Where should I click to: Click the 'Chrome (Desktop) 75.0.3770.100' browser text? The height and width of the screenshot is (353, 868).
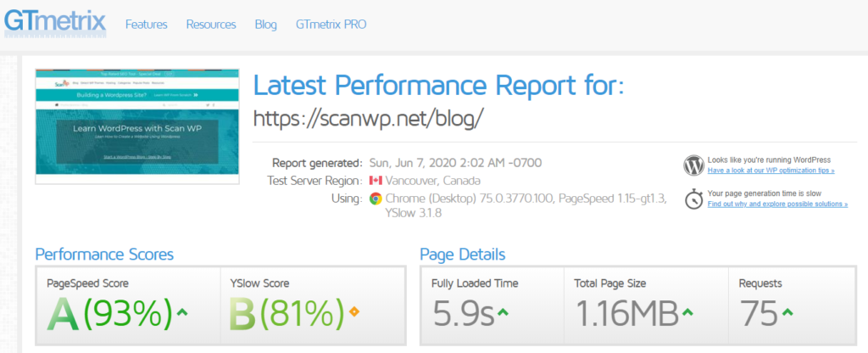pos(470,199)
